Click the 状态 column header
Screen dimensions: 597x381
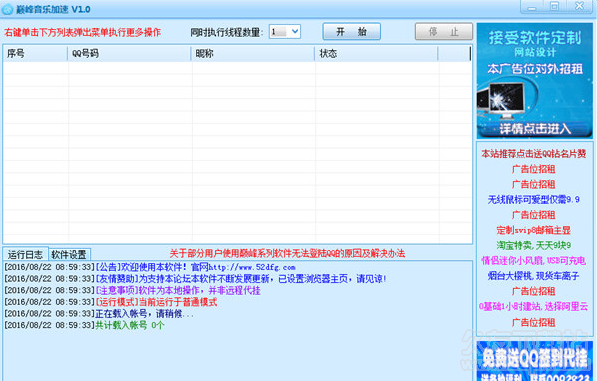376,54
